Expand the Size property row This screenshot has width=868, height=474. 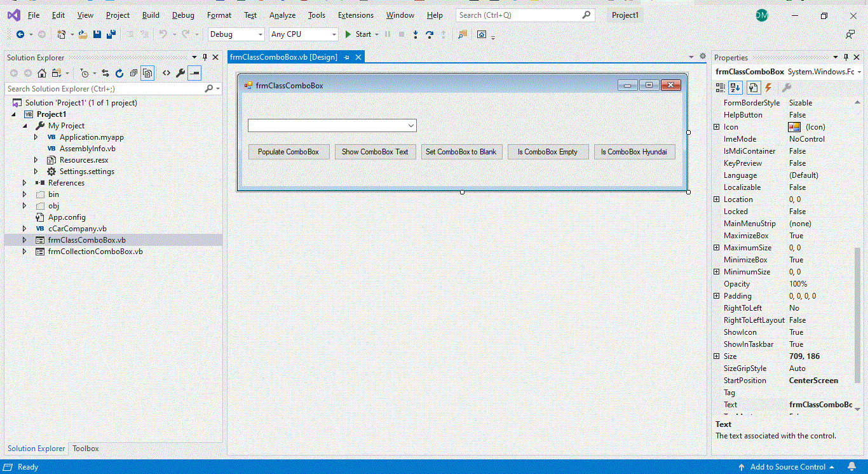(x=717, y=356)
